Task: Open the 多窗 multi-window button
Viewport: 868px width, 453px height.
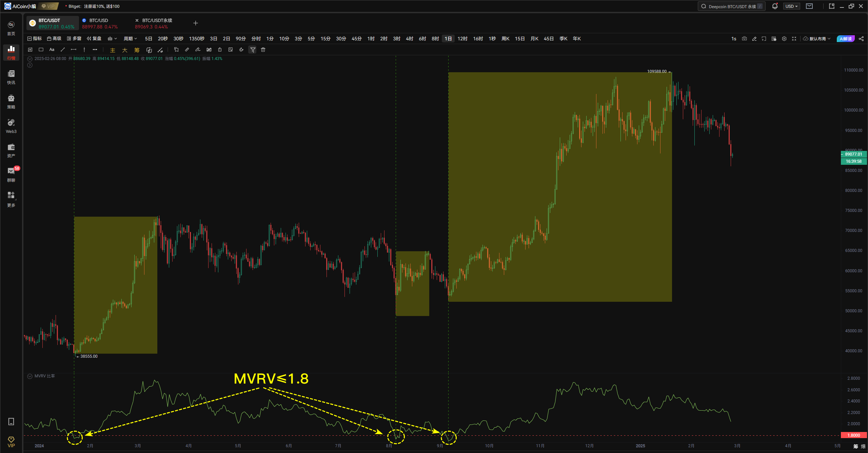Action: coord(74,39)
